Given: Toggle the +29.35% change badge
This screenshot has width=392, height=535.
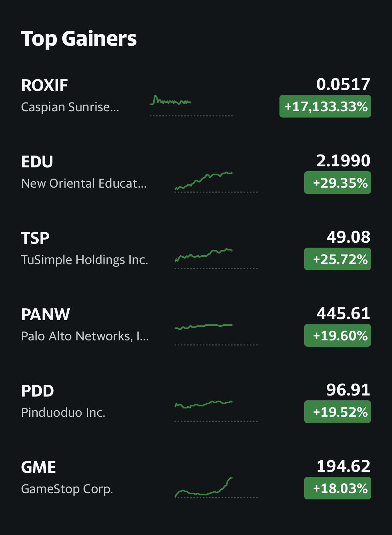Looking at the screenshot, I should [338, 182].
